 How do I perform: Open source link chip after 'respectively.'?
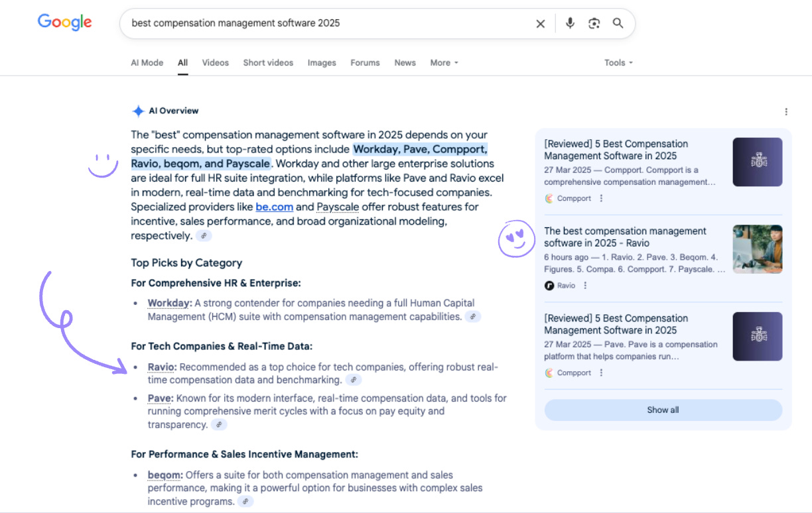[x=204, y=236]
